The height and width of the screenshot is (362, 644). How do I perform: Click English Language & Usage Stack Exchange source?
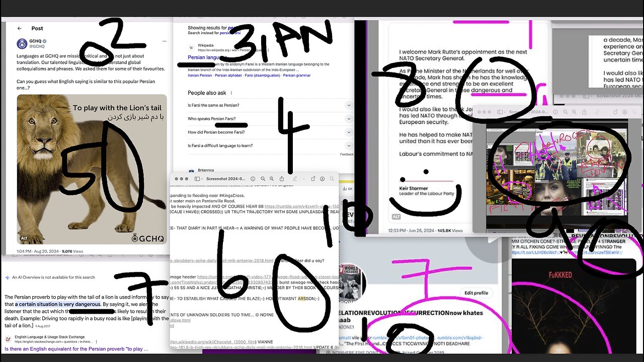pyautogui.click(x=50, y=337)
